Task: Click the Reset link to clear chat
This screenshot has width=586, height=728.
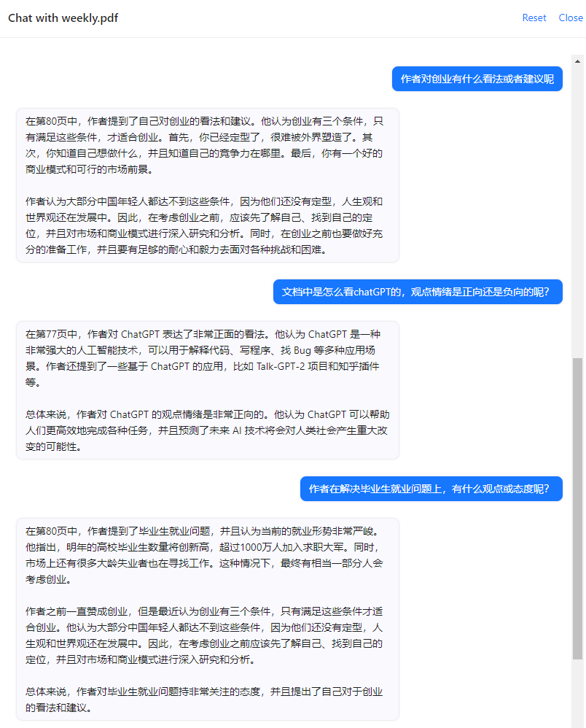Action: pyautogui.click(x=534, y=18)
